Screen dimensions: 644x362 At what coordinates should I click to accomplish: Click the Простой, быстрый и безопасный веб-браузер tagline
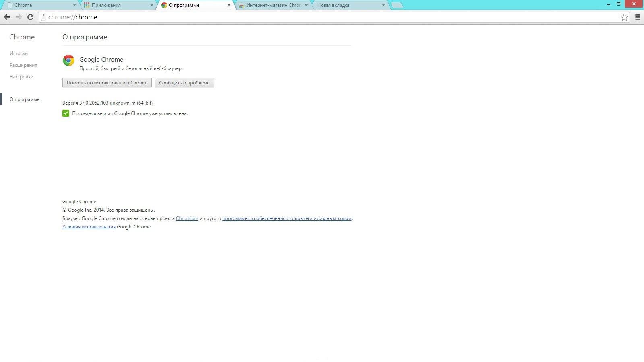130,68
